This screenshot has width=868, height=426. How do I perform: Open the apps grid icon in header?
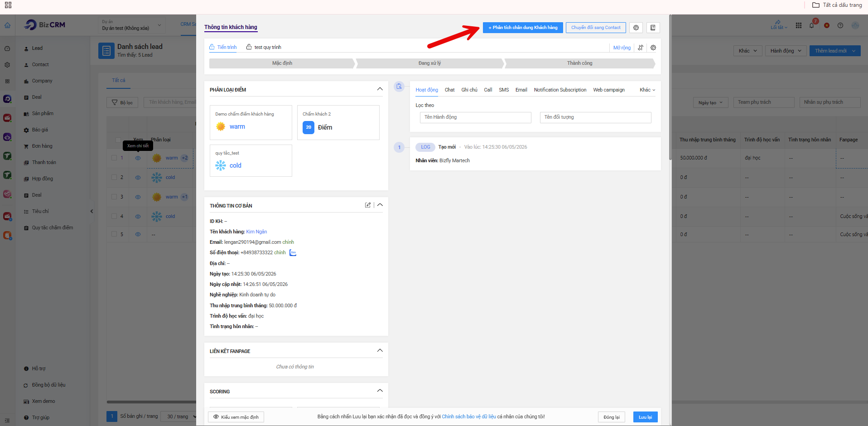(799, 25)
